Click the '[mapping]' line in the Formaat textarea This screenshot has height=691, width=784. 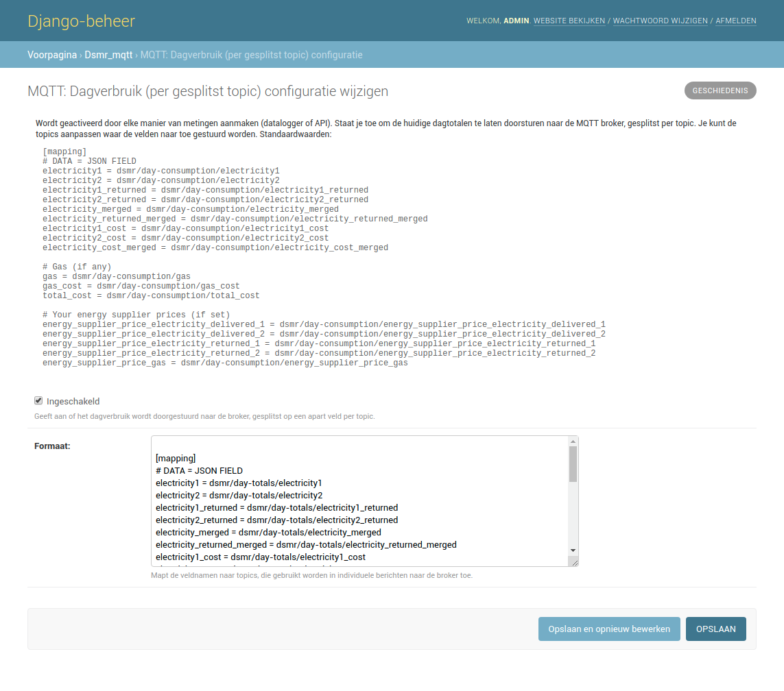point(176,458)
